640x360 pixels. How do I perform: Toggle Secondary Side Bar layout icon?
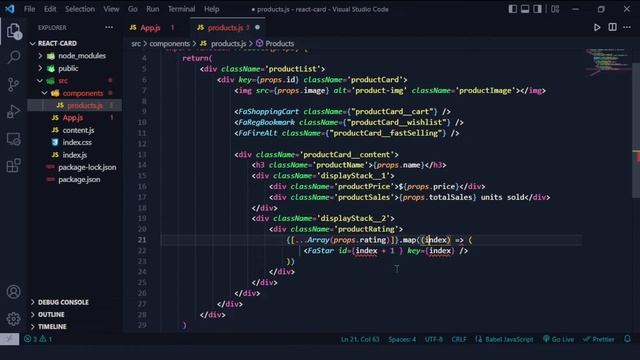[538, 9]
